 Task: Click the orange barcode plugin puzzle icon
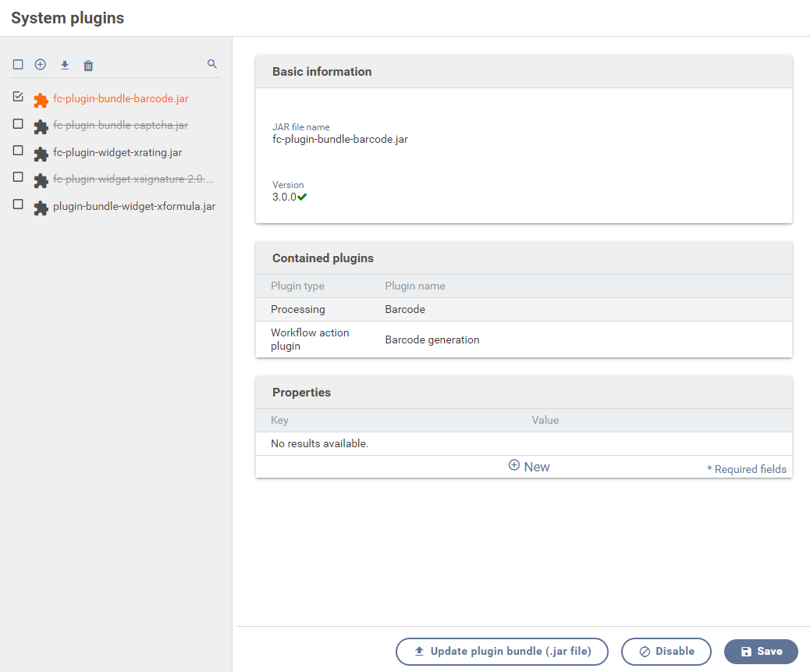(41, 100)
